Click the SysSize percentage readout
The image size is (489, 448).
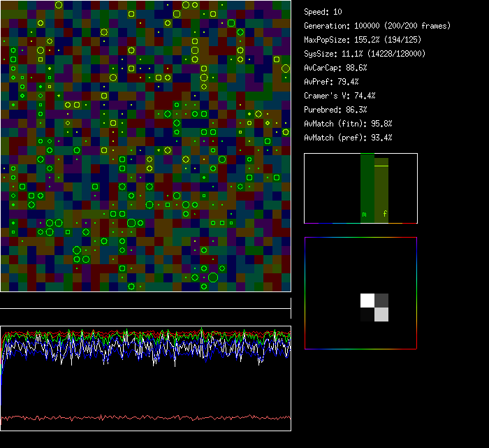point(365,54)
